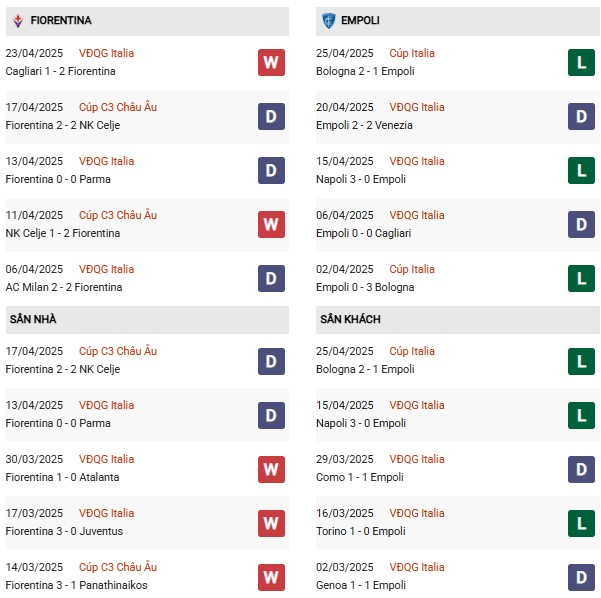Screen dimensions: 601x598
Task: Open the EMPOLI team header
Action: click(x=359, y=20)
